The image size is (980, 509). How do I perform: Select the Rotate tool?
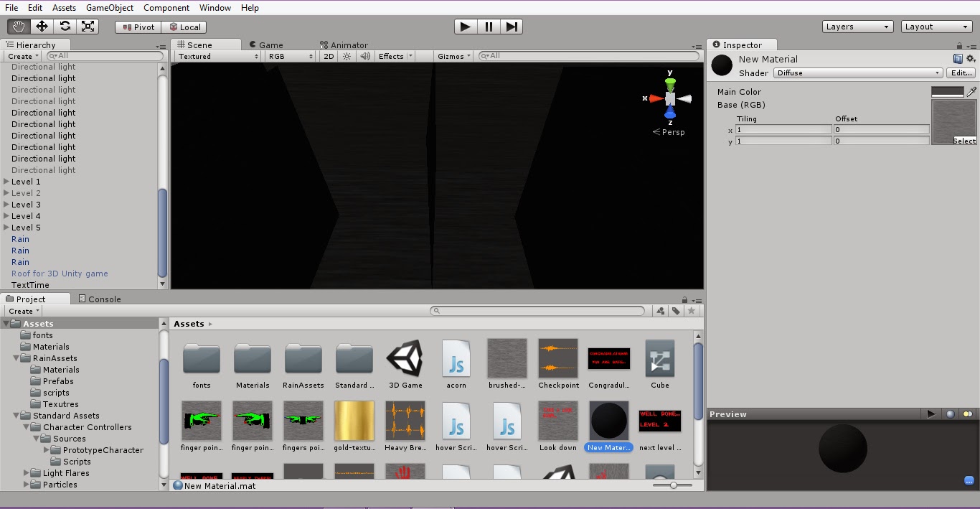pyautogui.click(x=65, y=26)
